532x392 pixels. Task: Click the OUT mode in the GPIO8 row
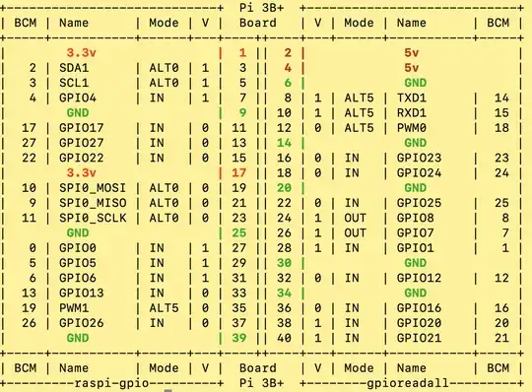355,218
